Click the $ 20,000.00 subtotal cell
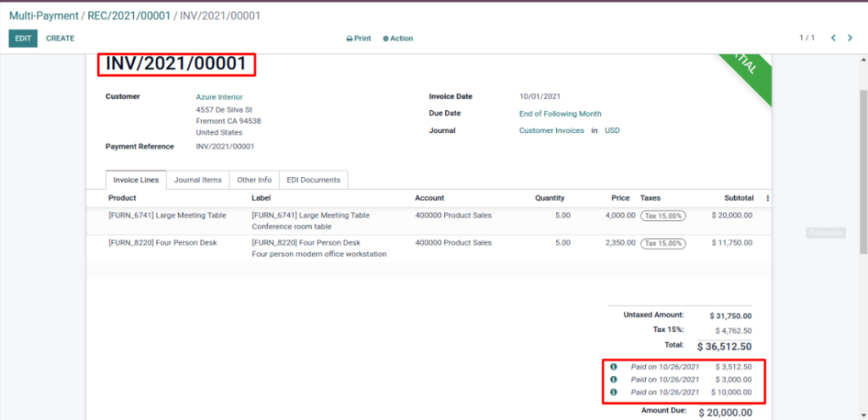868x420 pixels. click(x=732, y=216)
